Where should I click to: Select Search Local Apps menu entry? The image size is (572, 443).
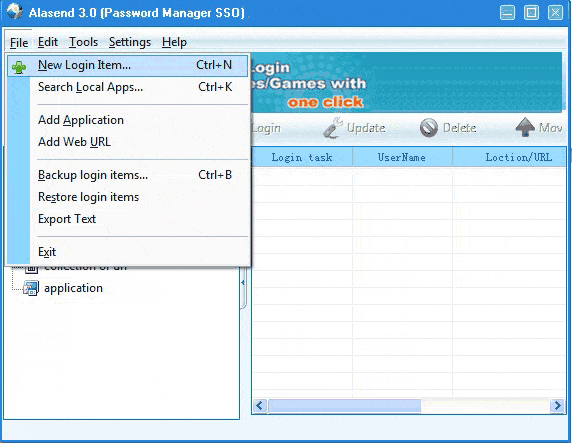127,87
